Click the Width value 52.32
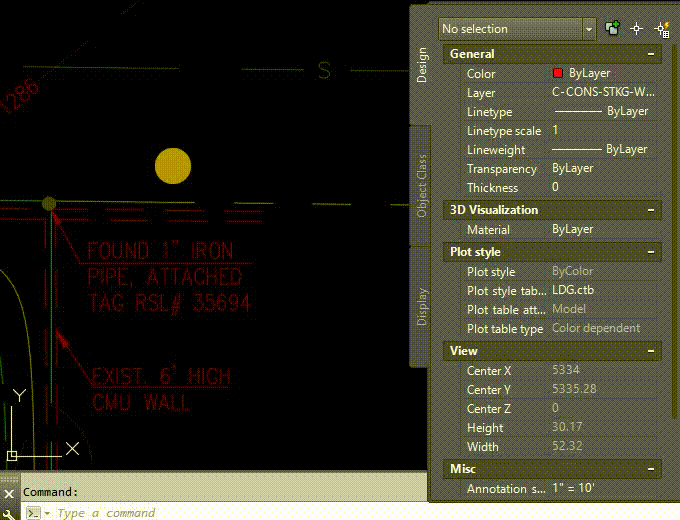The width and height of the screenshot is (680, 520). (x=567, y=446)
